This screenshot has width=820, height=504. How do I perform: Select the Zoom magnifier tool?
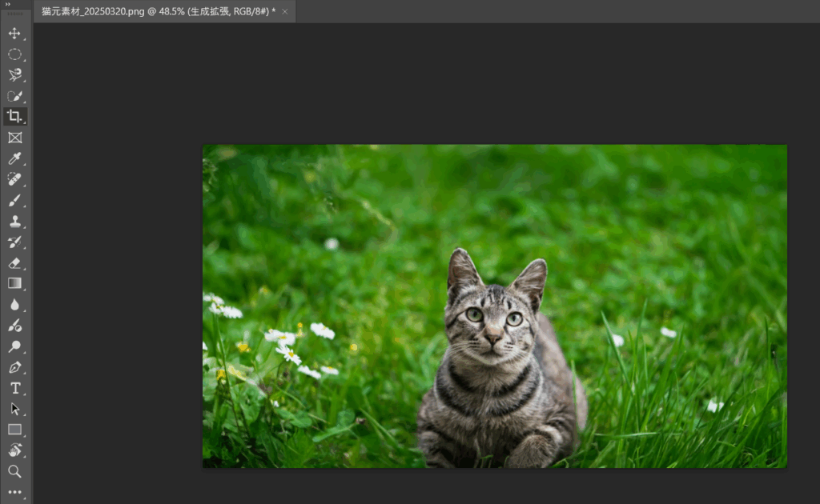14,471
